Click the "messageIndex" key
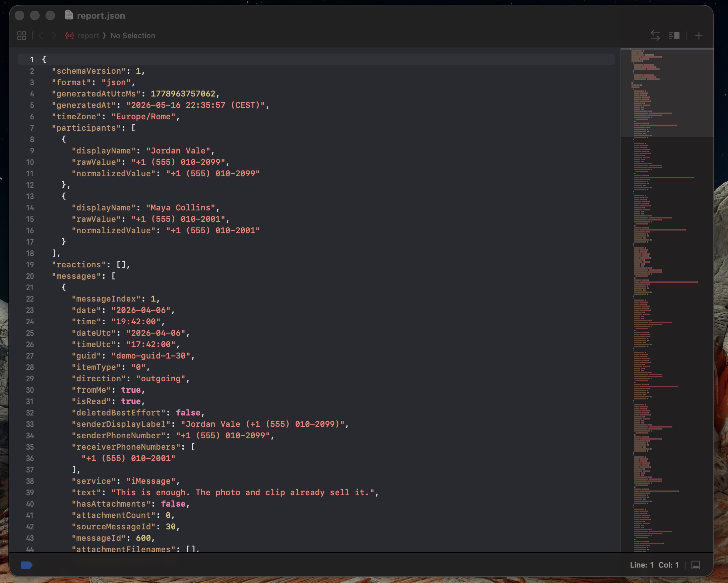 pos(106,299)
